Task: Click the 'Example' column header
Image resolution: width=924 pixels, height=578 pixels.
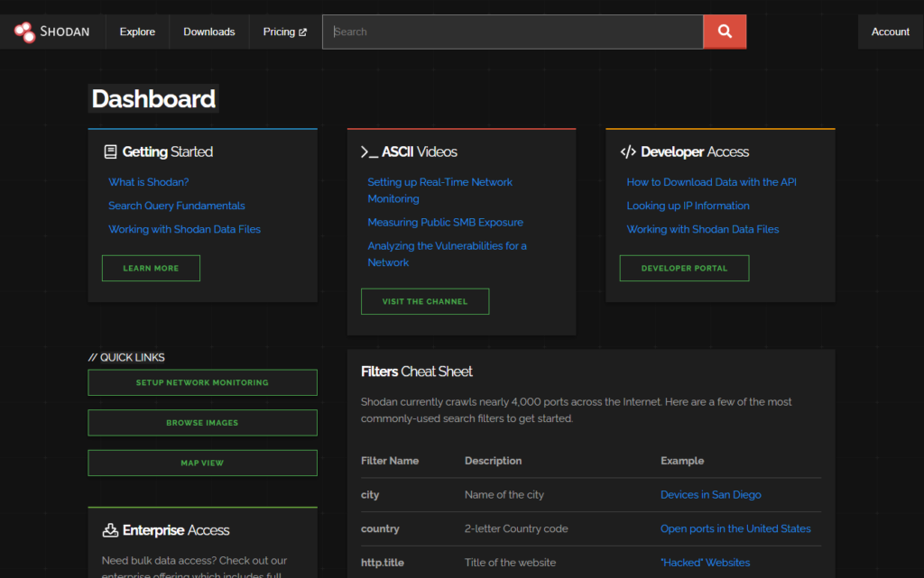Action: pyautogui.click(x=682, y=460)
